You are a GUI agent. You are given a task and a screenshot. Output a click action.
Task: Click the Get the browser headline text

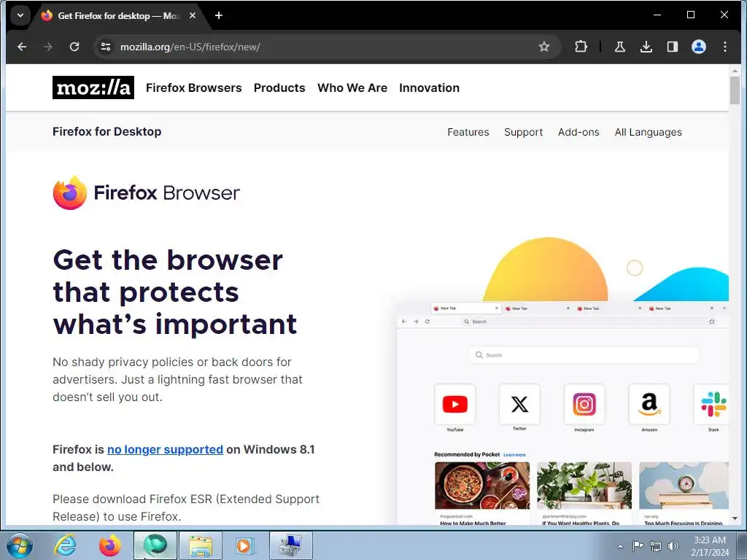[175, 292]
